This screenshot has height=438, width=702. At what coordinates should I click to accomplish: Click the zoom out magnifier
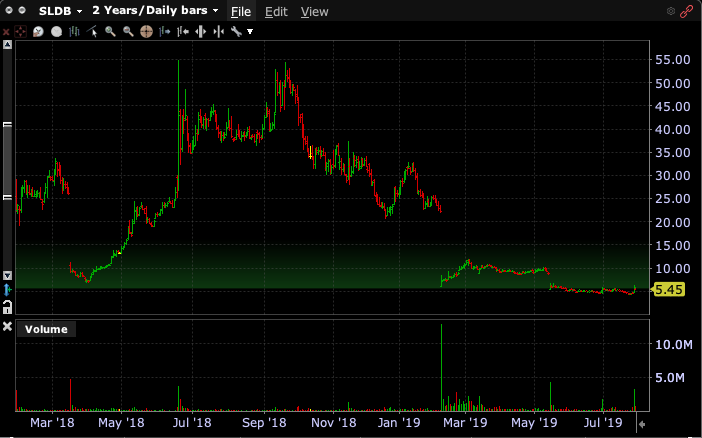(x=128, y=31)
